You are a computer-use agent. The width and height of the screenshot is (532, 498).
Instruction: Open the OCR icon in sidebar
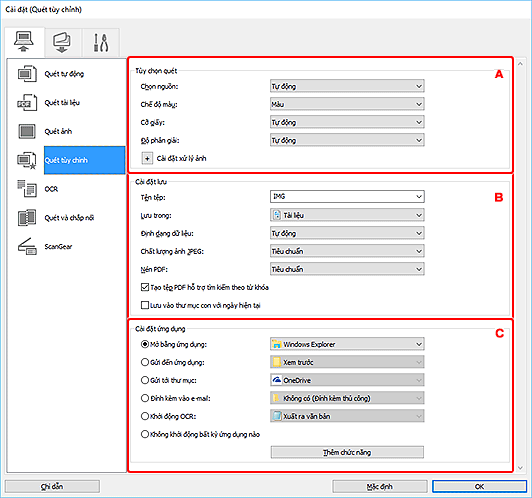click(x=26, y=189)
